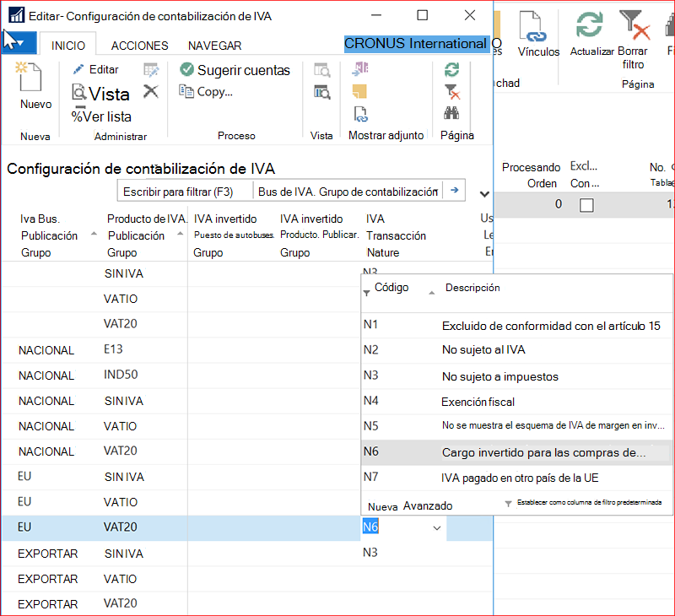Click the EXPORTAR VATIO row
Viewport: 675px width, 616px height.
click(x=247, y=579)
